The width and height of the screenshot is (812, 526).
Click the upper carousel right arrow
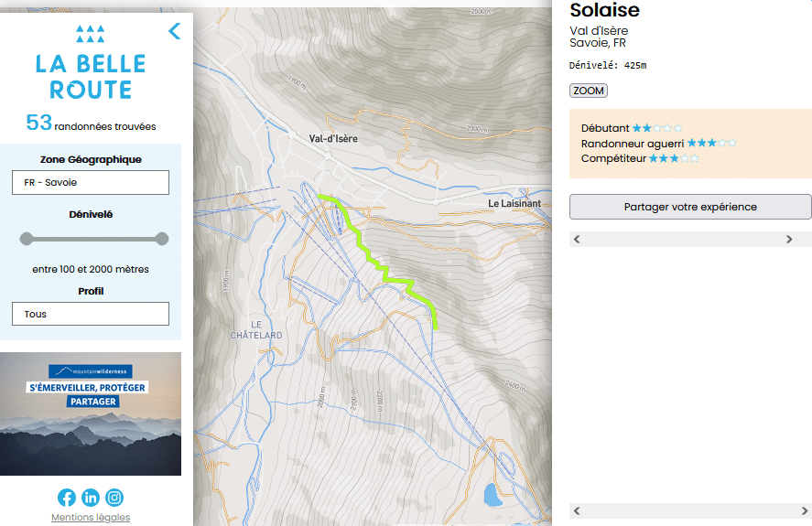point(789,239)
